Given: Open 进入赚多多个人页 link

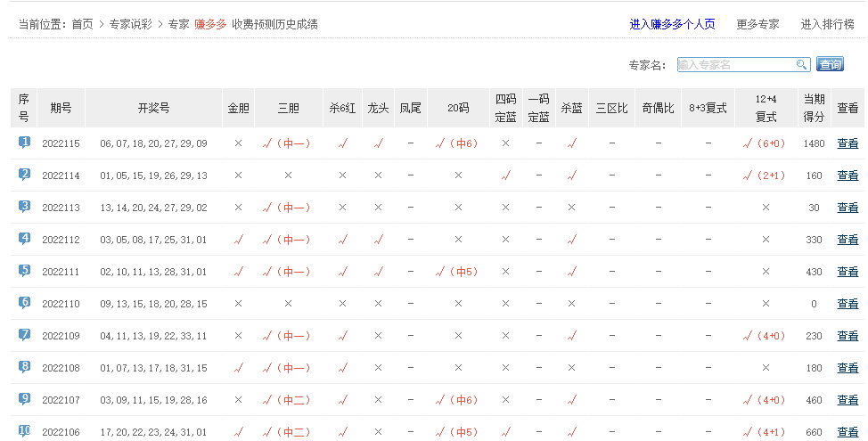Looking at the screenshot, I should (x=672, y=24).
